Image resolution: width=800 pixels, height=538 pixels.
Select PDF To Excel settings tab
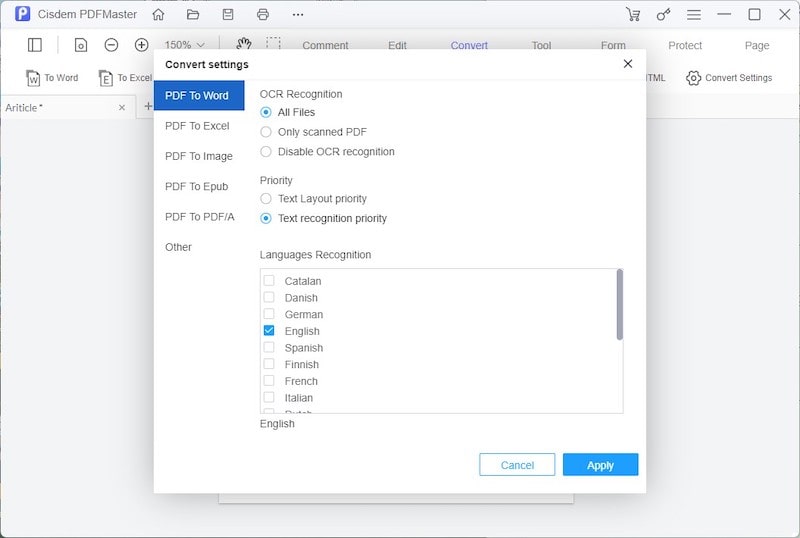(x=199, y=126)
